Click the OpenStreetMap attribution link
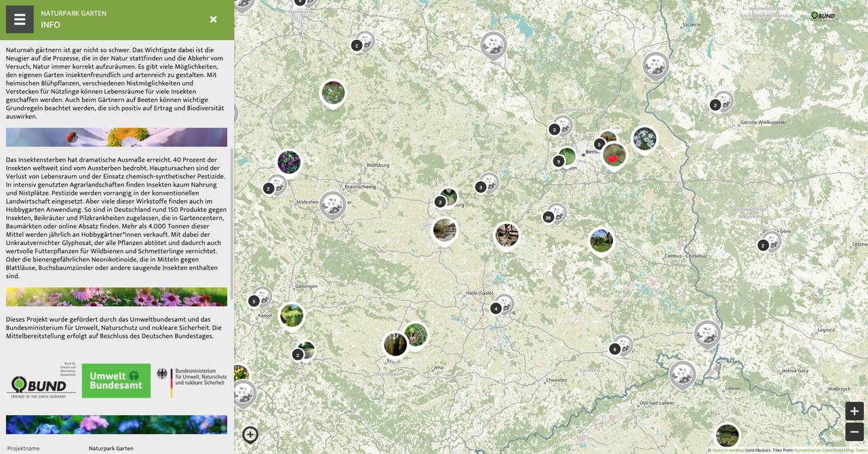 (x=728, y=450)
